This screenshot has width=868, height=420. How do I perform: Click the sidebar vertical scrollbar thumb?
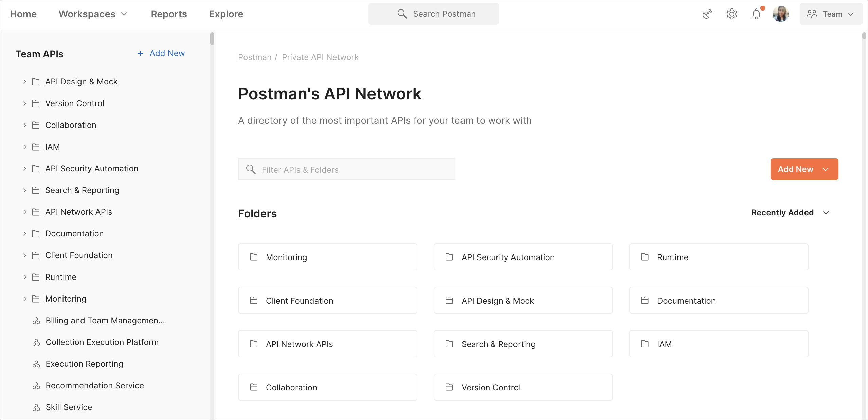point(212,39)
